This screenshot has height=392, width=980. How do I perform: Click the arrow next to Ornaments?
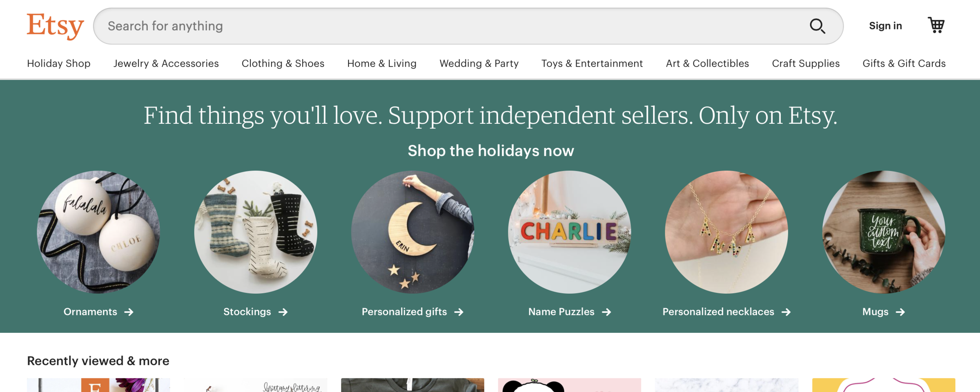pyautogui.click(x=129, y=312)
